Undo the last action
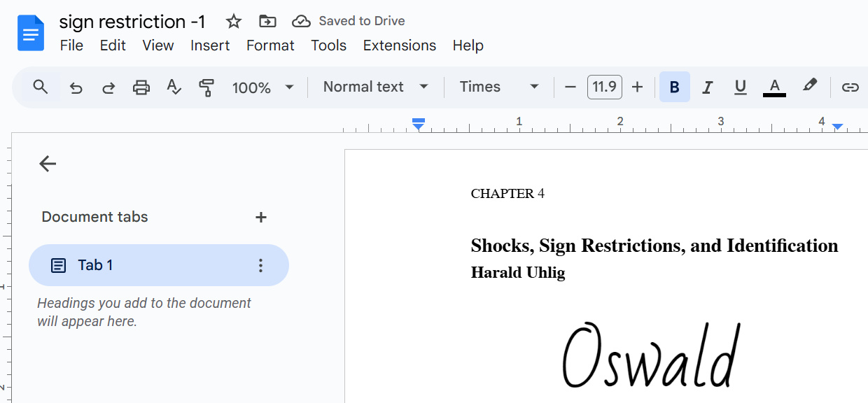The height and width of the screenshot is (403, 868). [x=76, y=87]
